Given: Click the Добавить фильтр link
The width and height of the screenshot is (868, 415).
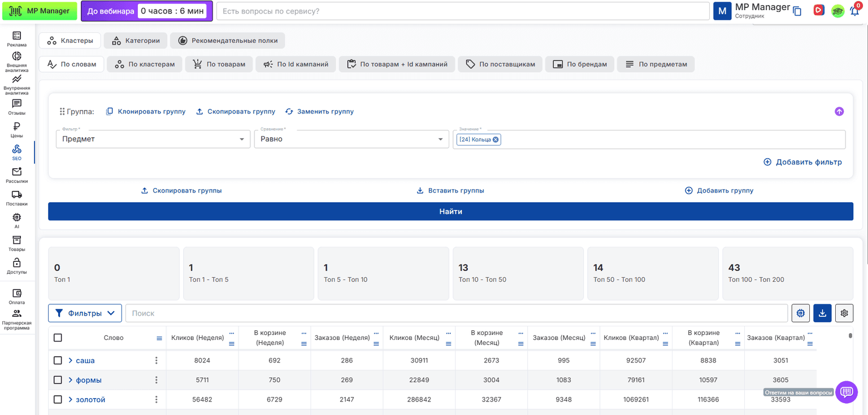Looking at the screenshot, I should pos(802,162).
